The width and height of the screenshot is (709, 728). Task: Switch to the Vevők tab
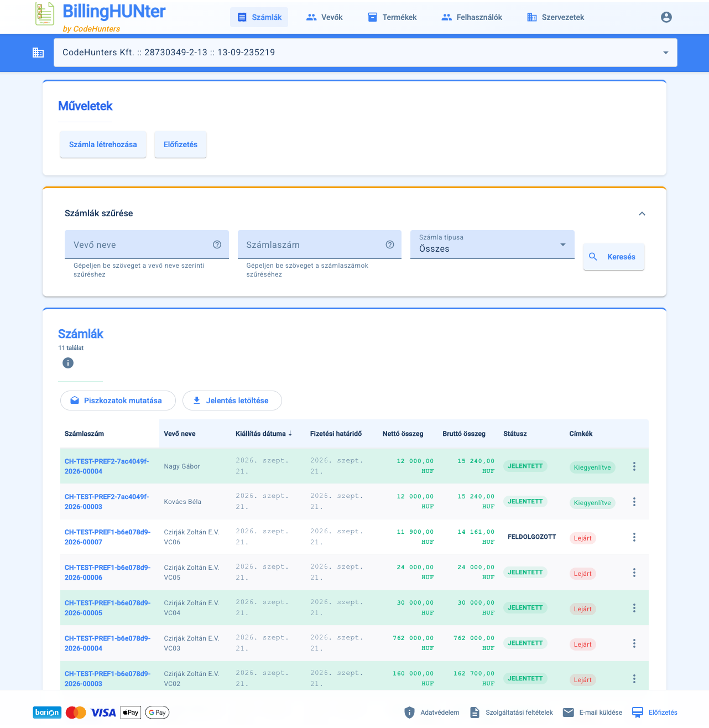click(325, 17)
